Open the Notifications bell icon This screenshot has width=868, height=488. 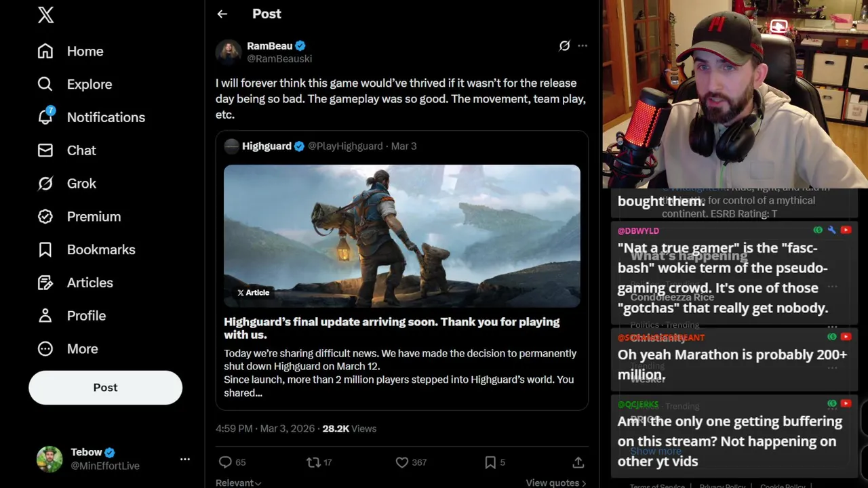45,117
